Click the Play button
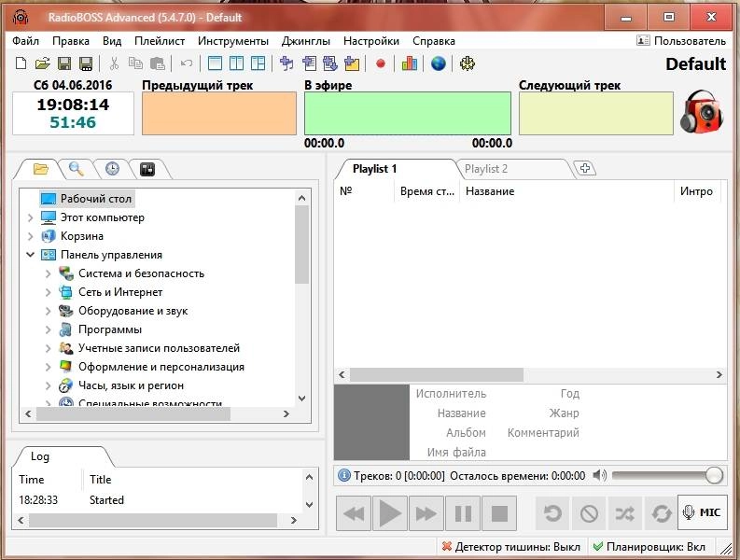Image resolution: width=740 pixels, height=560 pixels. tap(390, 513)
